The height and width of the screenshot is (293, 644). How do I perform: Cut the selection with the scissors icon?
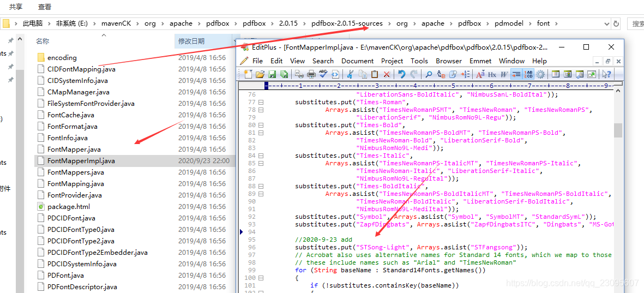point(350,74)
